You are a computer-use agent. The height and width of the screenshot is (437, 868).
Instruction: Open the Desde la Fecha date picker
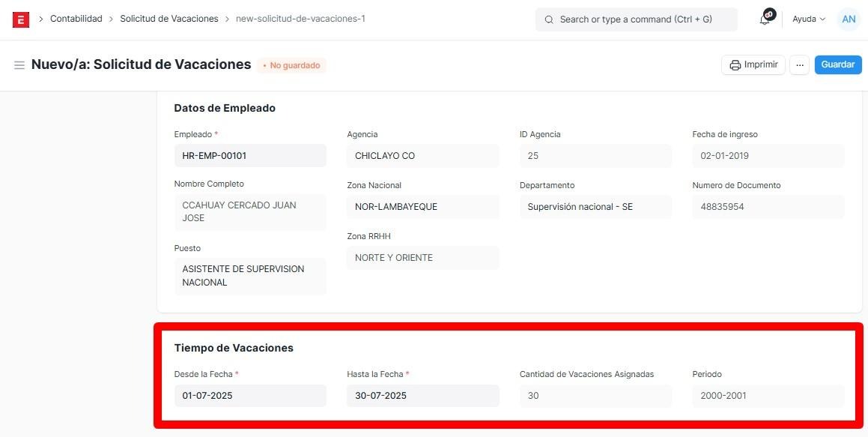click(x=250, y=396)
